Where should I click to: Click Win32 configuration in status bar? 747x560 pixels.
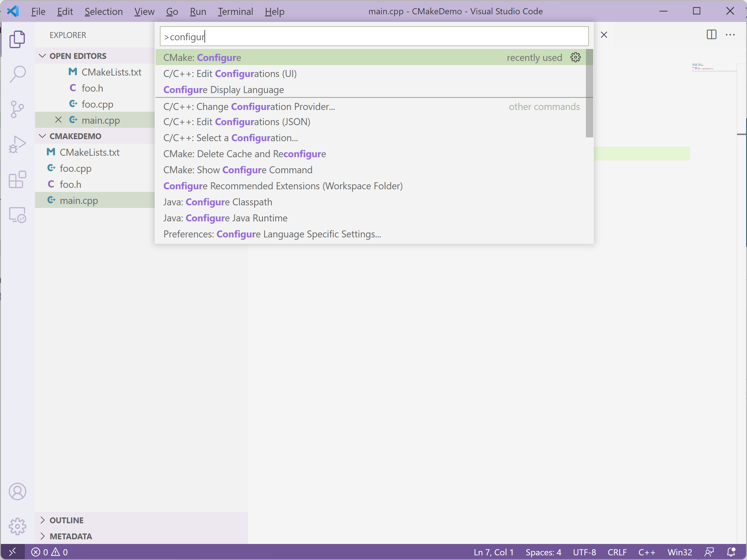coord(680,552)
